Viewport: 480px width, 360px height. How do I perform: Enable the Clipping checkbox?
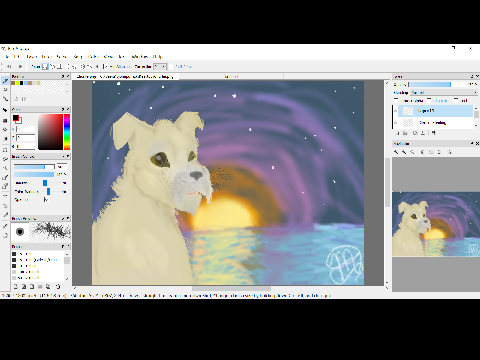[430, 100]
